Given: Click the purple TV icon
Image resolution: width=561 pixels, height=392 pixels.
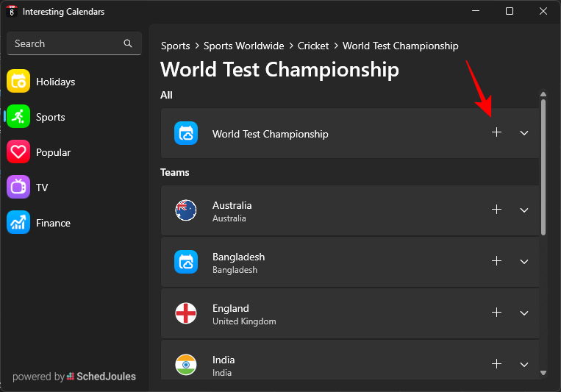Looking at the screenshot, I should pyautogui.click(x=18, y=188).
